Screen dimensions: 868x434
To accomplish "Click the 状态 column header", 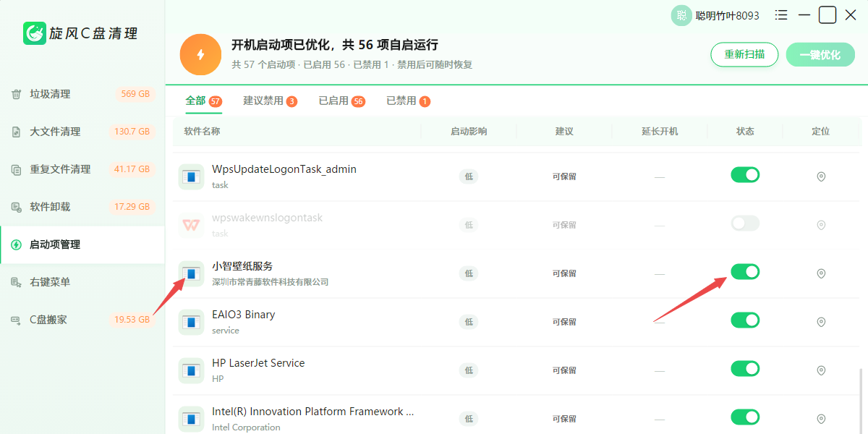I will tap(745, 132).
